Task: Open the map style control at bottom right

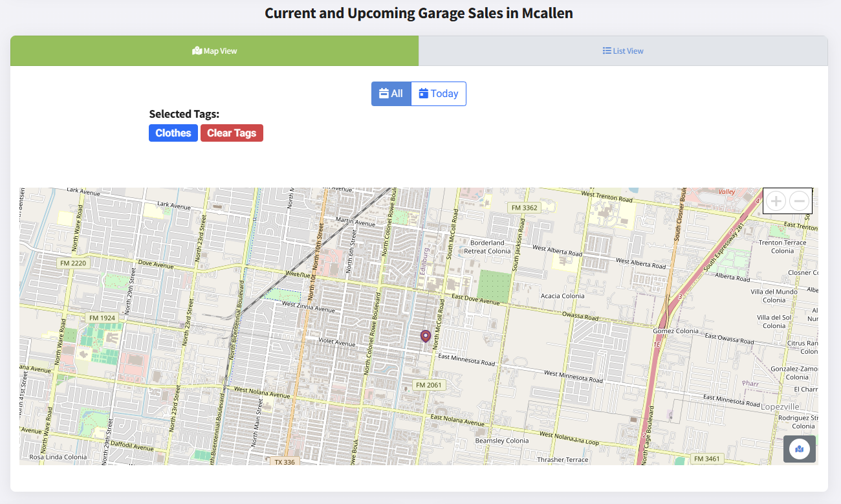Action: (x=800, y=448)
